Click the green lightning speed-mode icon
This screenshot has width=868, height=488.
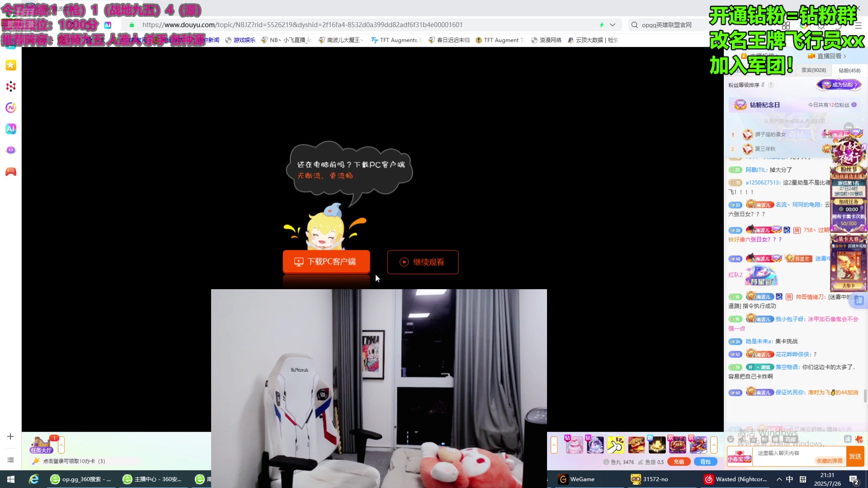[x=602, y=25]
